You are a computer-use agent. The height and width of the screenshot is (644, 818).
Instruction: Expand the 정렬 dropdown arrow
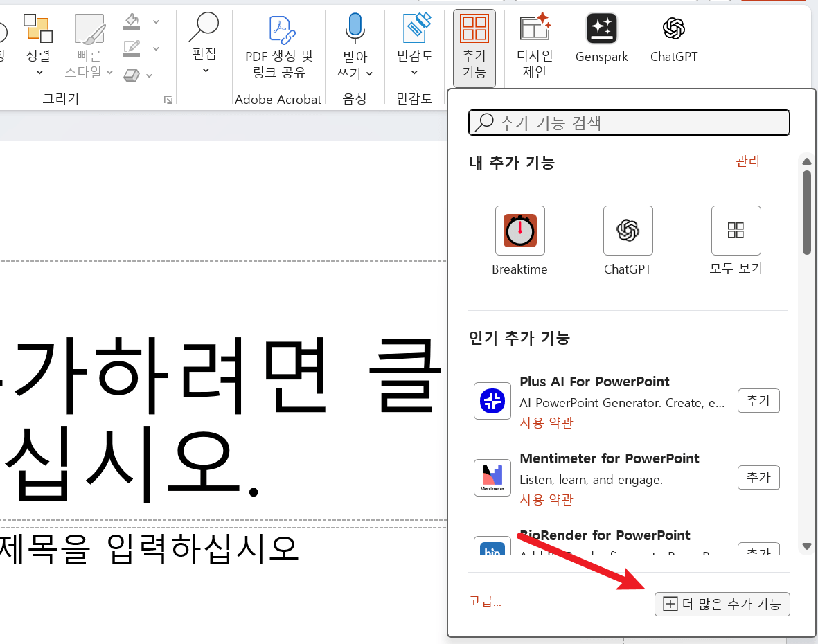[39, 73]
